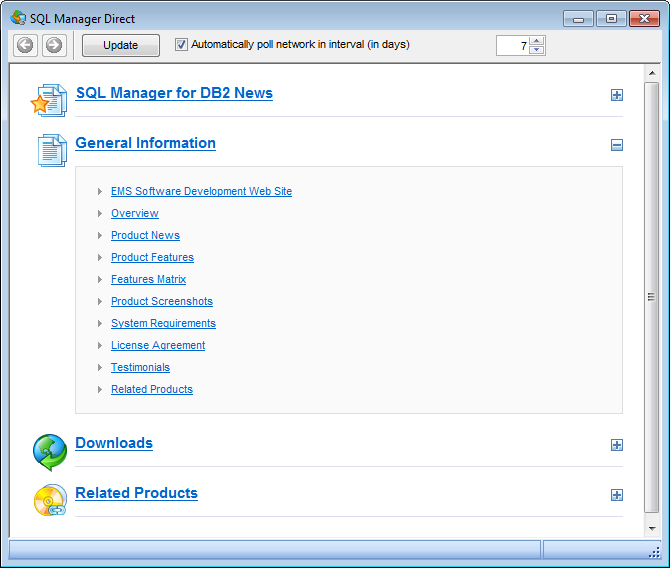Open the large Related Products heading
Image resolution: width=670 pixels, height=568 pixels.
point(136,493)
